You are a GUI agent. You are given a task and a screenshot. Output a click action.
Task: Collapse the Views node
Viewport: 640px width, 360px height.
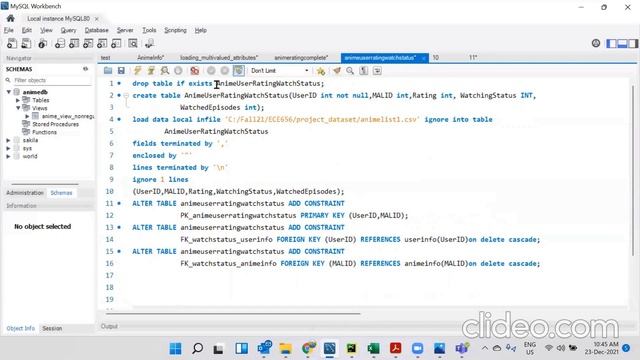pos(18,108)
